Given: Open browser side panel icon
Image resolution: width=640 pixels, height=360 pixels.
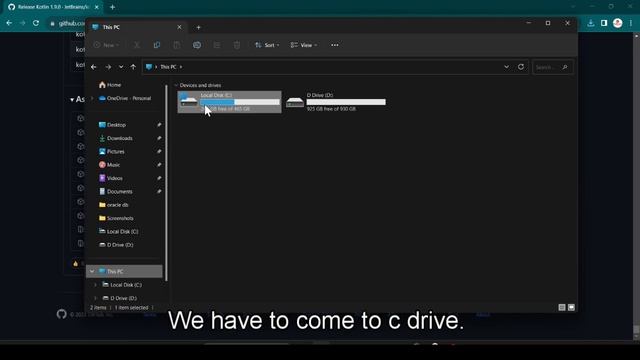Looking at the screenshot, I should [x=604, y=23].
